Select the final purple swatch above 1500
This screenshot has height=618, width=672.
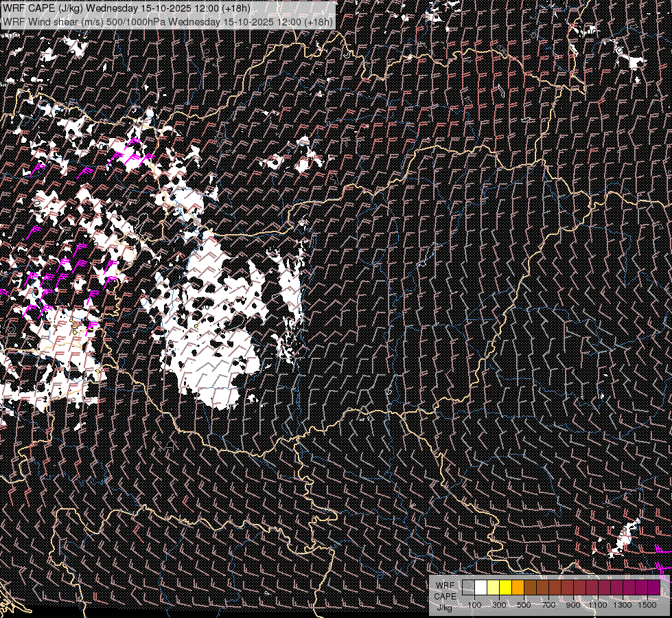pyautogui.click(x=654, y=588)
